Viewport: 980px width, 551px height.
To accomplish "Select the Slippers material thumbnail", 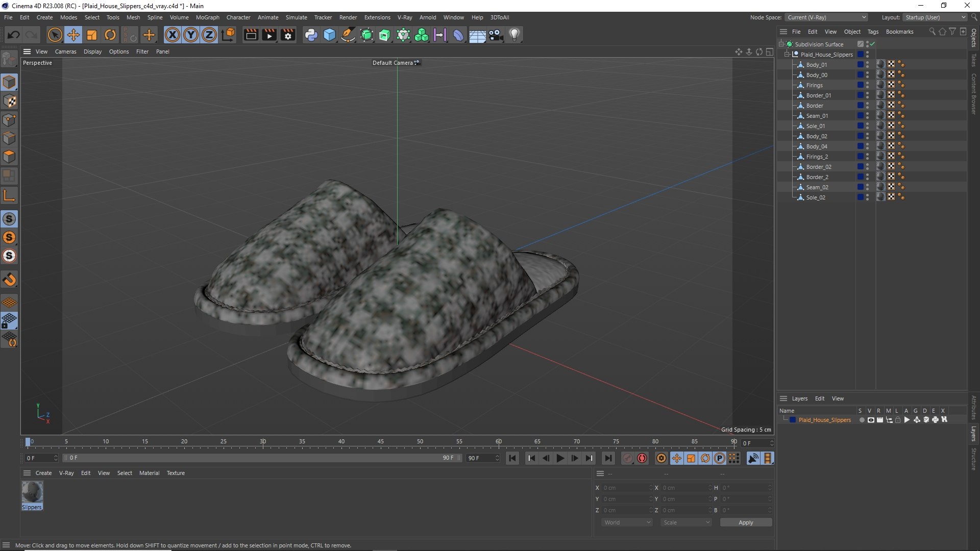I will click(32, 493).
